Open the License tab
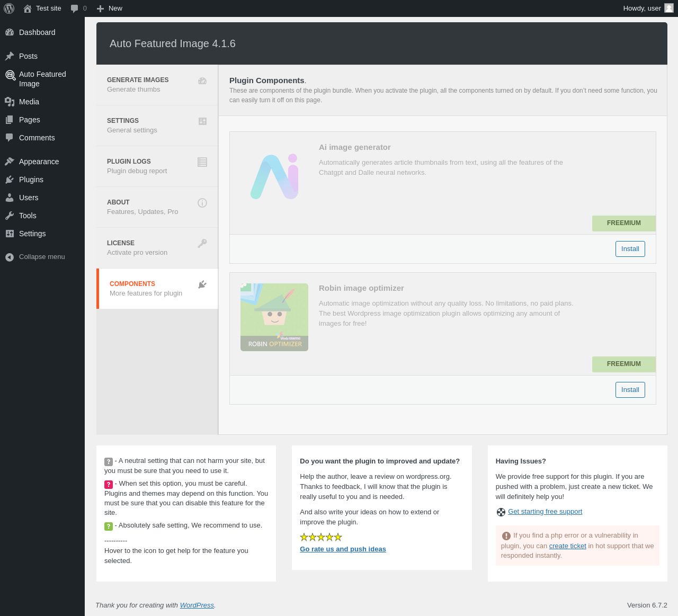 [x=157, y=248]
